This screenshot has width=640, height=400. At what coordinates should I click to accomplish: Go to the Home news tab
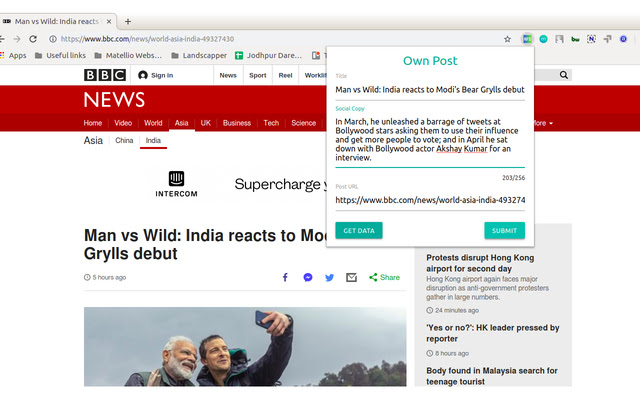coord(93,123)
